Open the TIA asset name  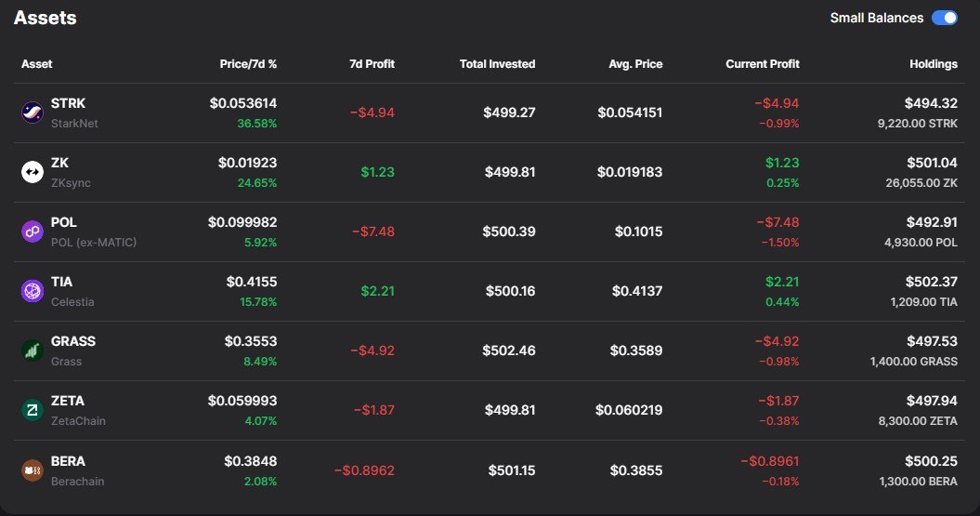click(61, 282)
